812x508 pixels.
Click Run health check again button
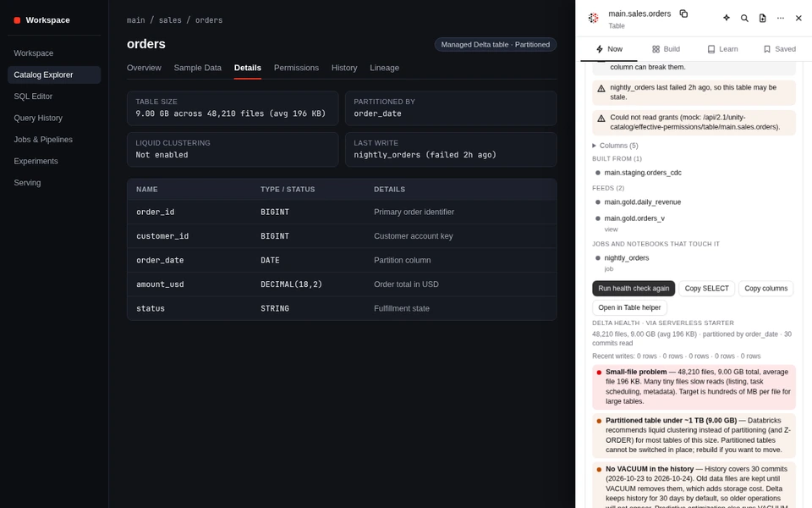tap(634, 288)
